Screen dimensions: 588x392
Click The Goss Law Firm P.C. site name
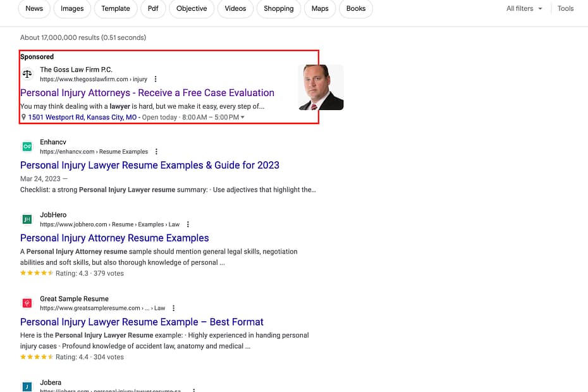coord(76,70)
